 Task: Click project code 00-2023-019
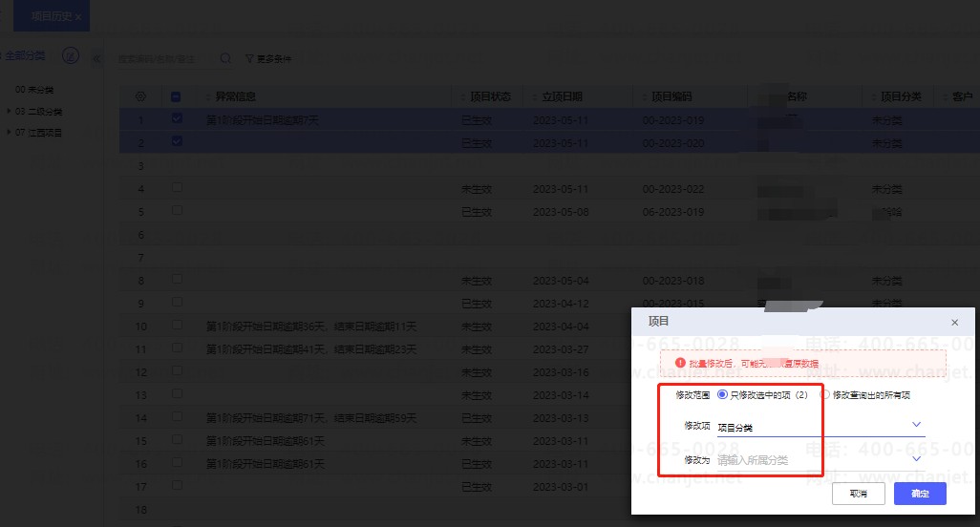pos(673,120)
